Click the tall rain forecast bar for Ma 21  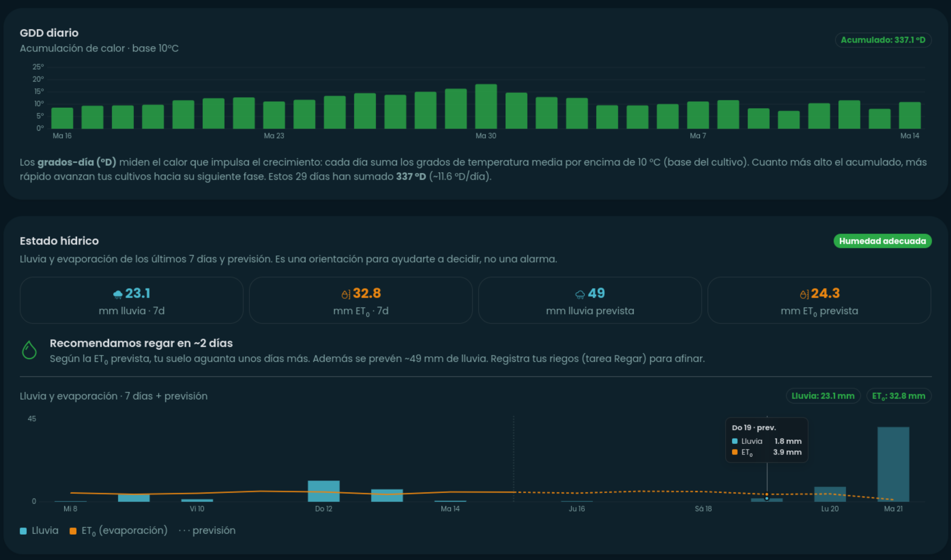pyautogui.click(x=893, y=464)
